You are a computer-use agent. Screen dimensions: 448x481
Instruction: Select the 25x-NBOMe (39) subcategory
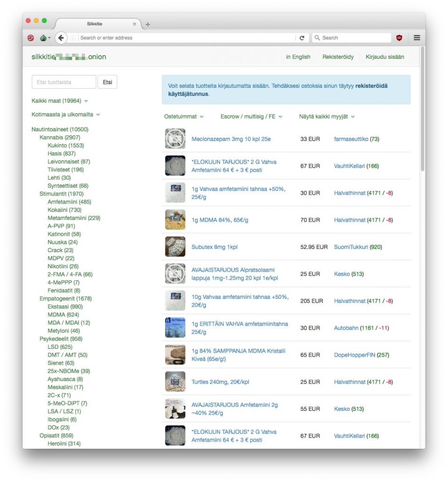click(x=69, y=371)
